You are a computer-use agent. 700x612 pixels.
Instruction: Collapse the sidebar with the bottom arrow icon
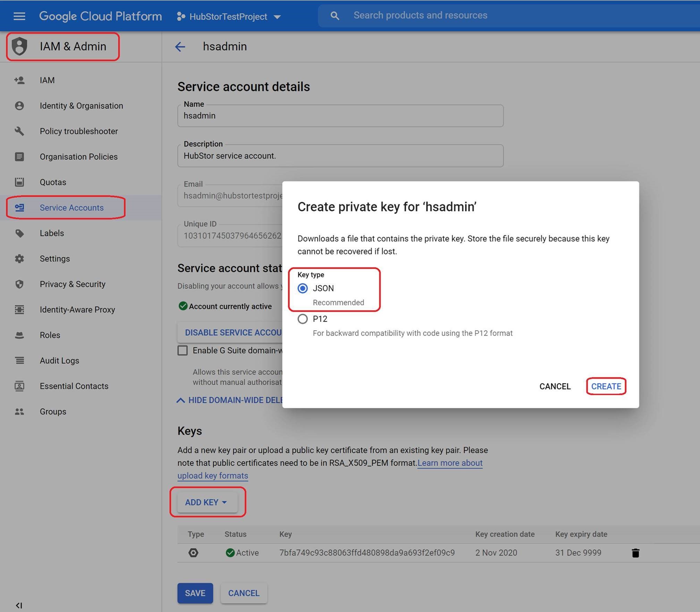tap(19, 605)
